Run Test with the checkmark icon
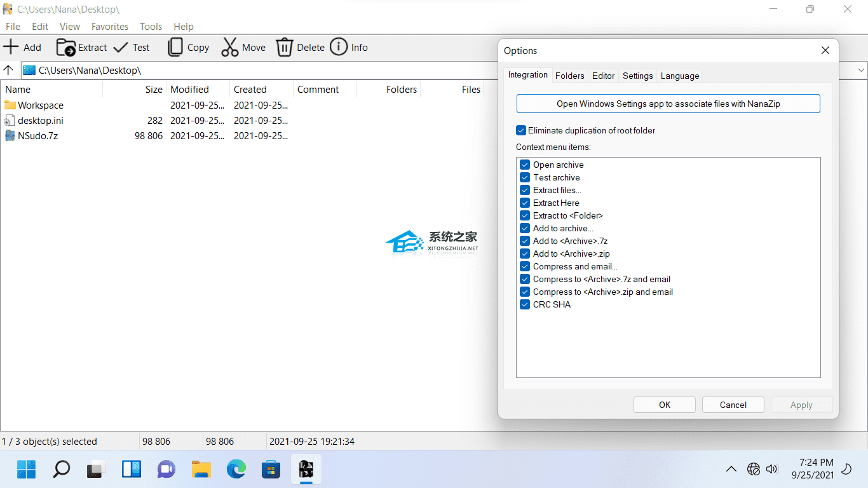The width and height of the screenshot is (868, 488). pyautogui.click(x=119, y=47)
